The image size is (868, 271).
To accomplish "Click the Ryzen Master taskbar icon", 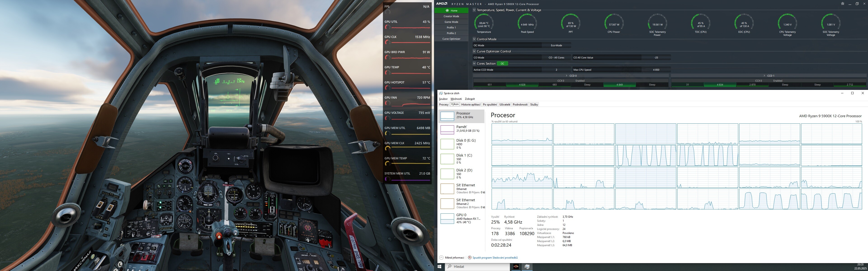I will 516,267.
